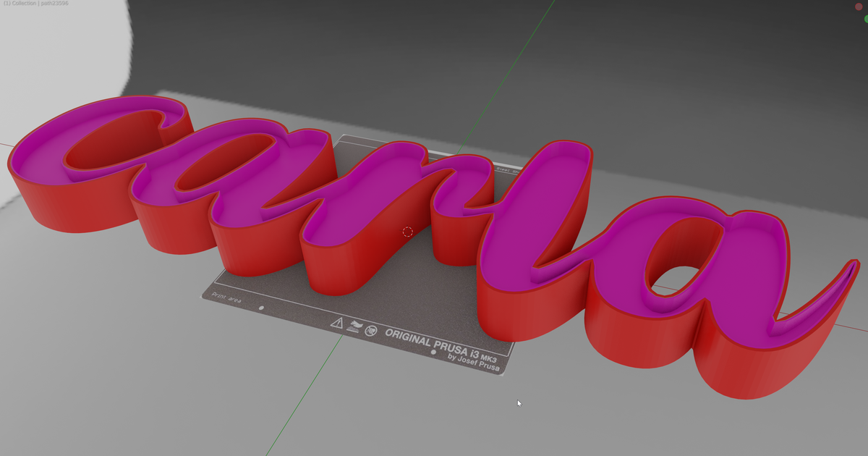This screenshot has height=456, width=868.
Task: Click the warning triangle icon printed on the bed
Action: [338, 324]
